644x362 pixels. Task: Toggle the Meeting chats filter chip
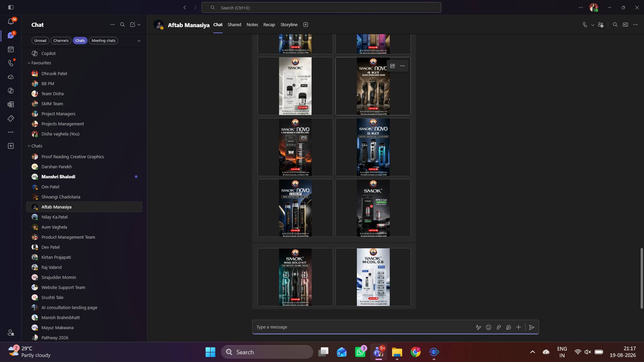pos(103,41)
